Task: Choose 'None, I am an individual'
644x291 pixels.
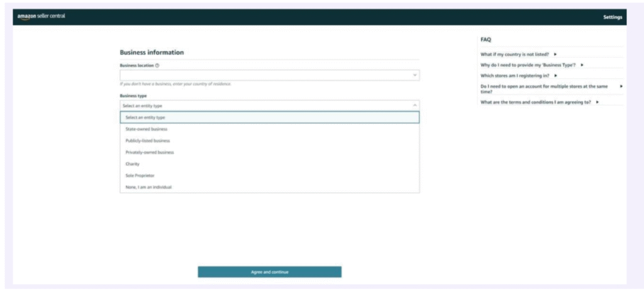Action: click(x=148, y=187)
